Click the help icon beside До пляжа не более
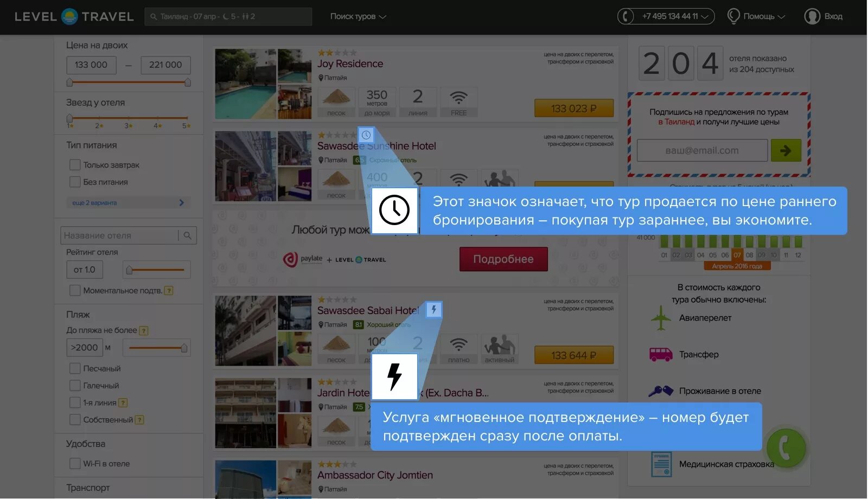 click(144, 330)
